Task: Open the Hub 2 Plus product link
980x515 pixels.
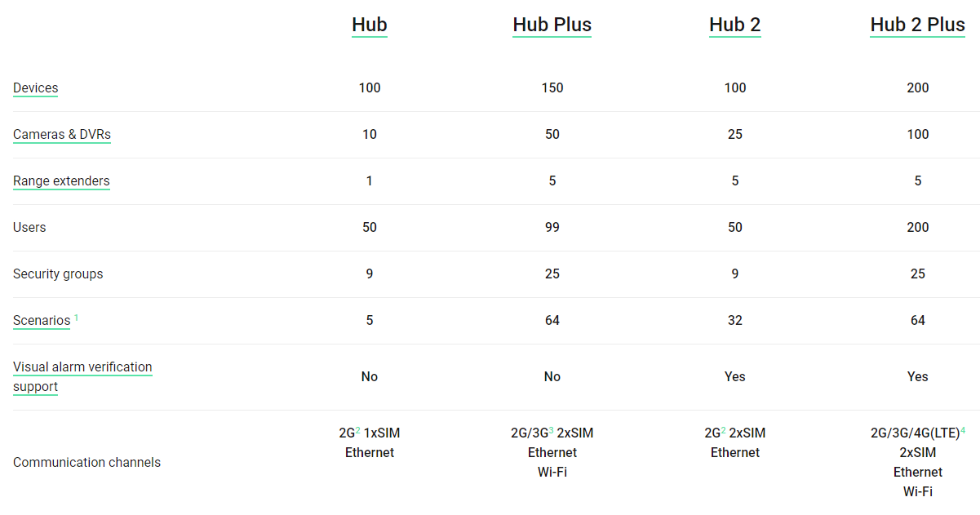Action: [x=918, y=25]
